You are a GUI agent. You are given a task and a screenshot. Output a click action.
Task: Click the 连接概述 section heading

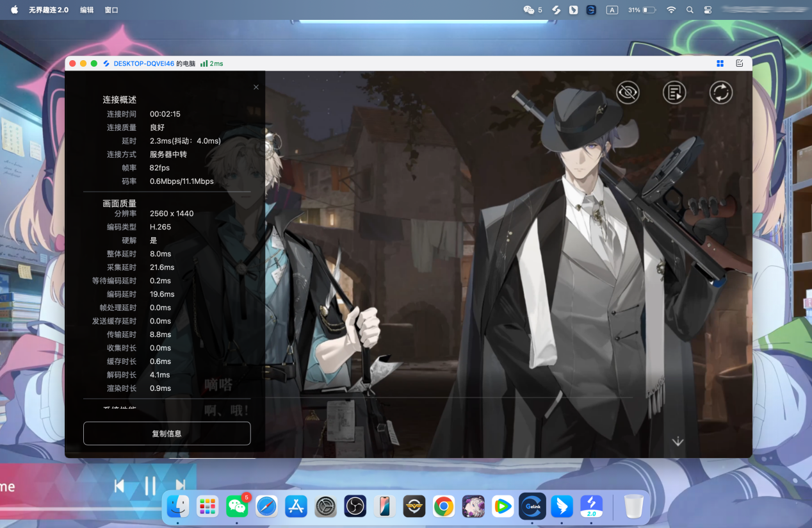(x=120, y=100)
